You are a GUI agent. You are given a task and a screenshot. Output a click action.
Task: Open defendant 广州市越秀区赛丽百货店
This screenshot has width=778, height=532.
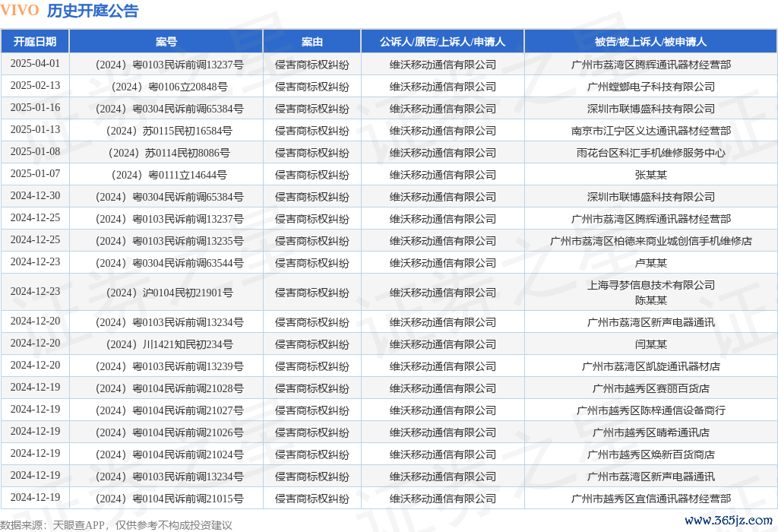point(650,388)
